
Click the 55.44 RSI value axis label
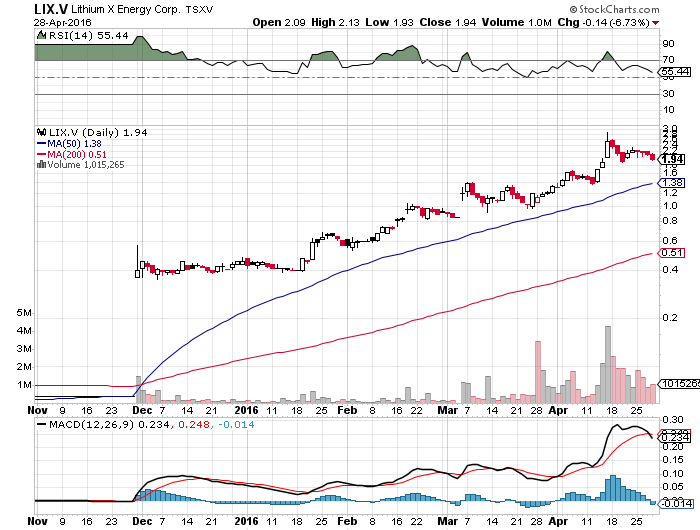675,72
